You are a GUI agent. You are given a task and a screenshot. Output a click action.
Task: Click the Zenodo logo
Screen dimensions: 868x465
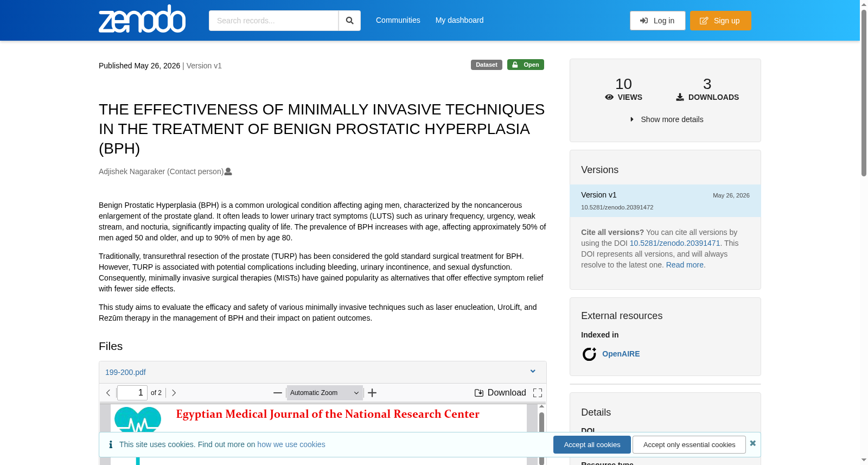pyautogui.click(x=142, y=19)
